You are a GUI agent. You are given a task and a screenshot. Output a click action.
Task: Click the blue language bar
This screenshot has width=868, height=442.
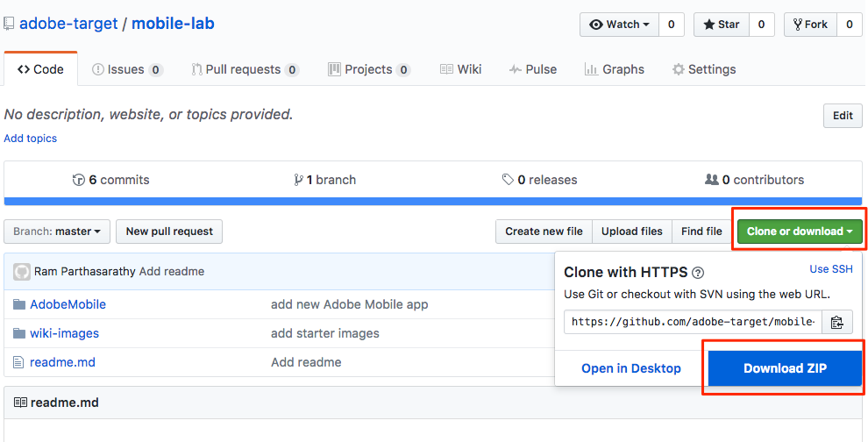433,201
